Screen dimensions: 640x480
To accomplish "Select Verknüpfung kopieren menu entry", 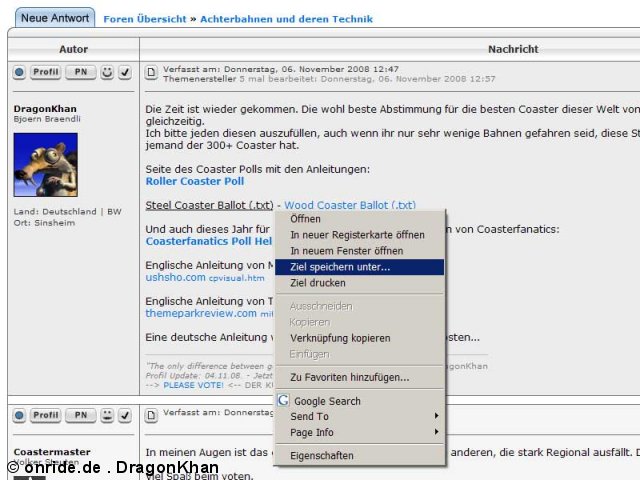I will pos(360,338).
